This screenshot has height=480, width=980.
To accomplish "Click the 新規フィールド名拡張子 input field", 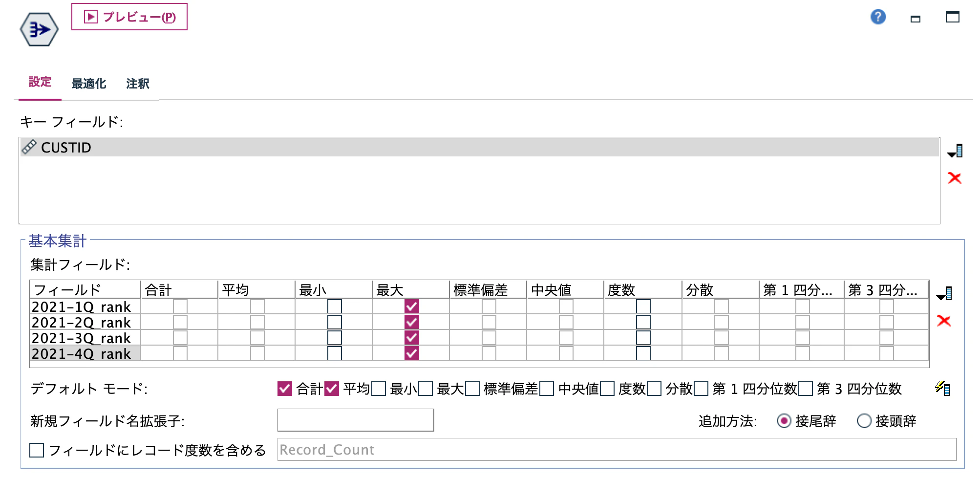I will (x=355, y=420).
